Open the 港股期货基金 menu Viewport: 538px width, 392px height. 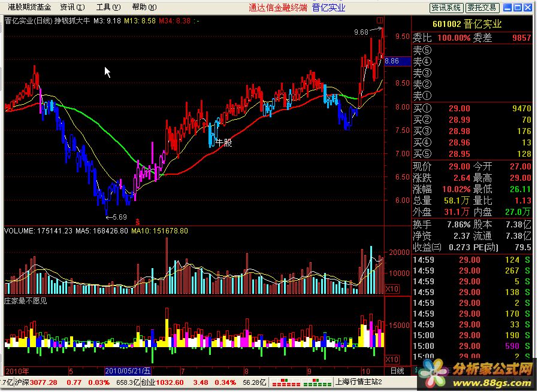coord(29,7)
